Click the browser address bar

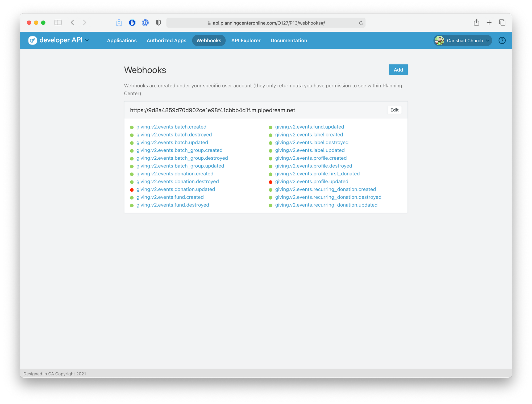pyautogui.click(x=266, y=23)
